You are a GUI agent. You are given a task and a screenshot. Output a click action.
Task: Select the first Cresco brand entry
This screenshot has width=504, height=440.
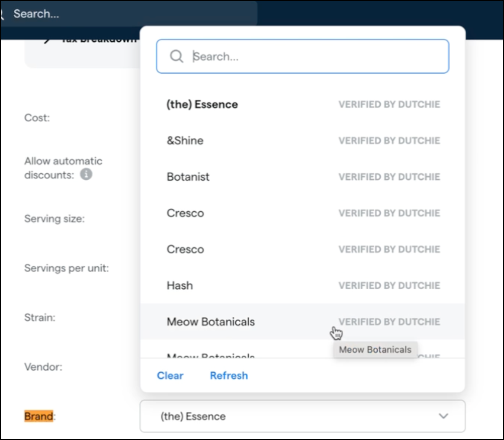point(303,213)
